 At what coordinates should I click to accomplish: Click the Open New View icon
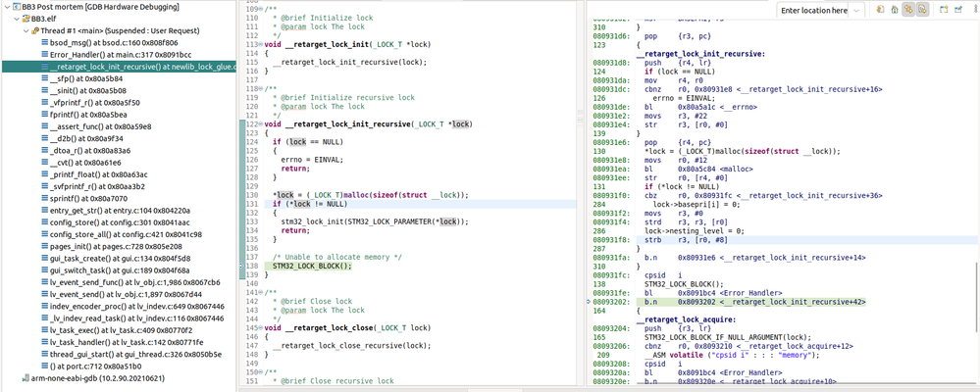[x=944, y=10]
